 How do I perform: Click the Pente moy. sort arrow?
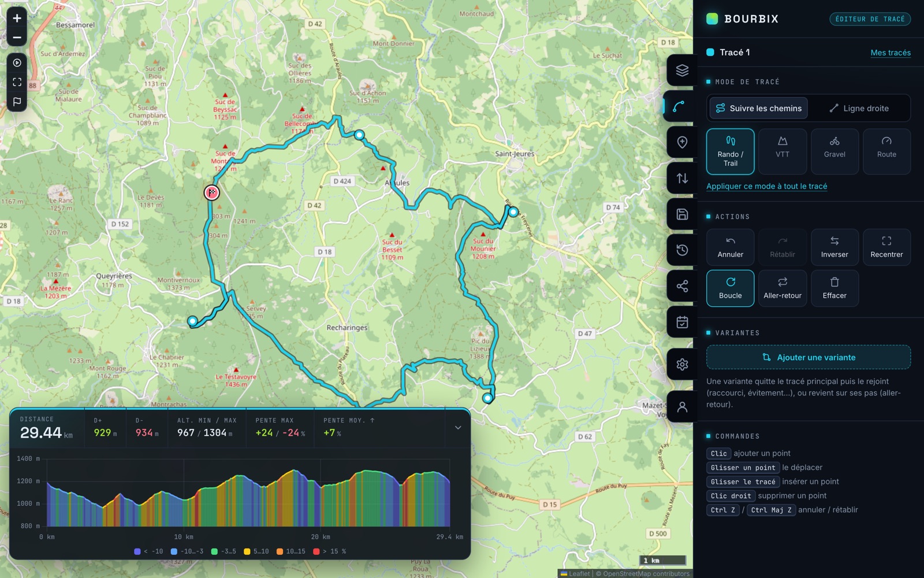tap(372, 420)
